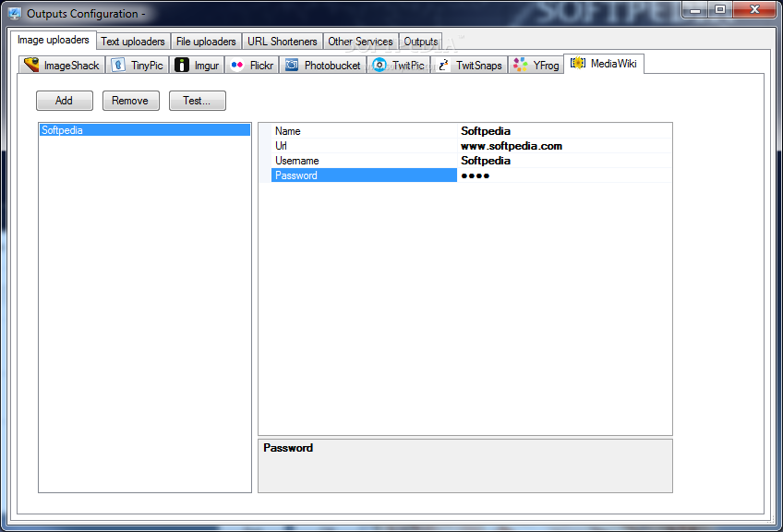
Task: Select the Password property row
Action: click(364, 175)
